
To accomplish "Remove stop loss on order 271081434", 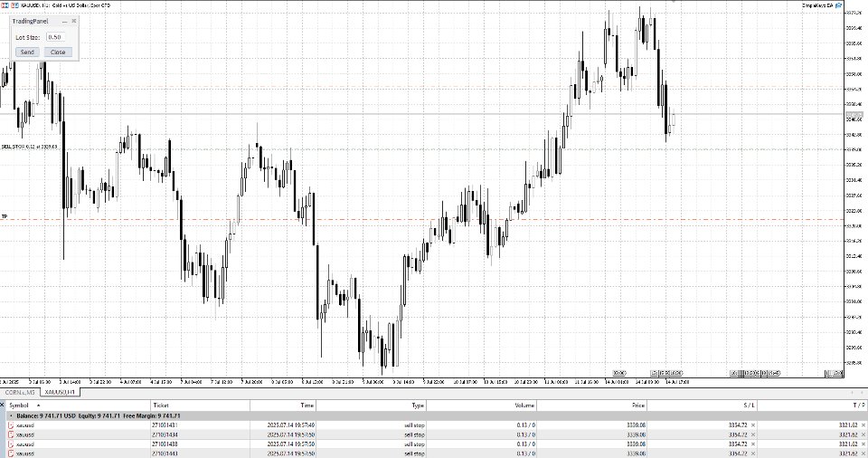I will pos(753,434).
